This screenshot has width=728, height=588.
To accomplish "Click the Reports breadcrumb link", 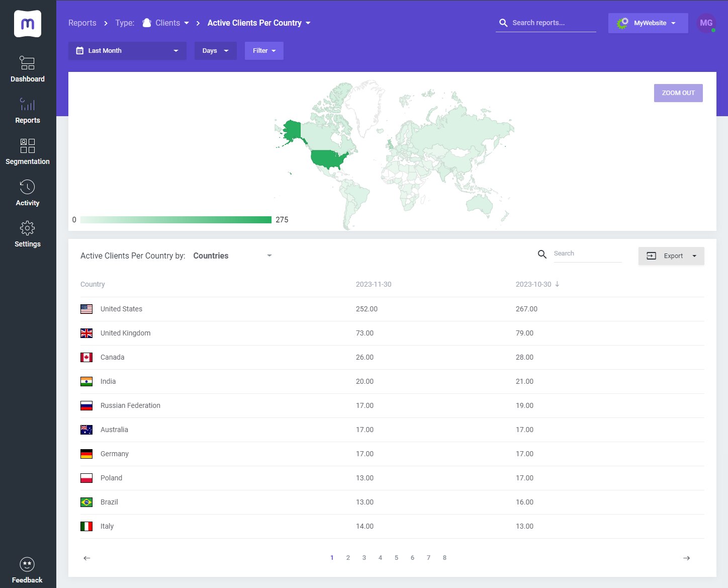I will click(82, 23).
